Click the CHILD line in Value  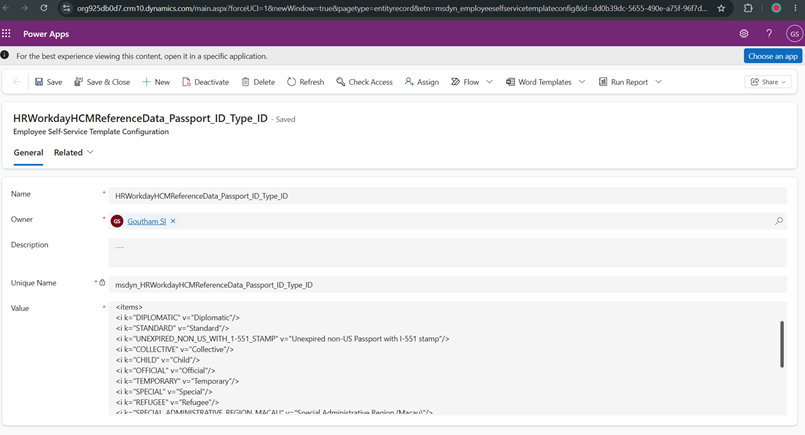coord(158,360)
